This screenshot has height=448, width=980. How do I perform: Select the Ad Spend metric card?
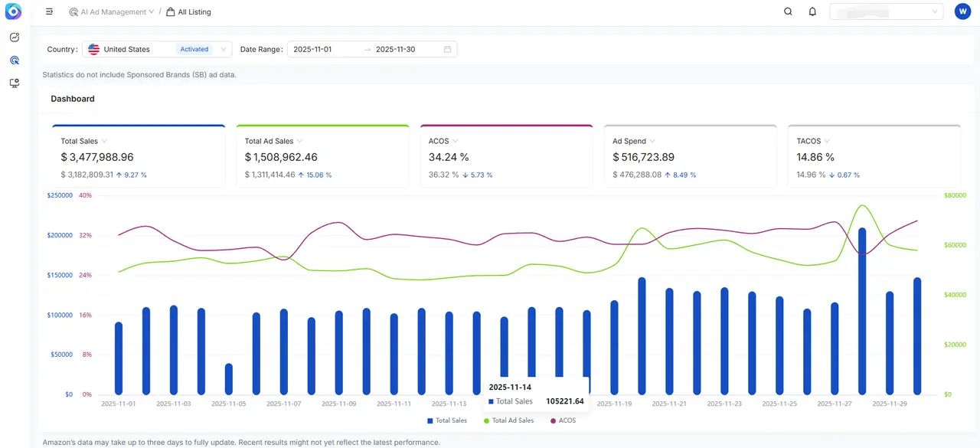click(690, 156)
